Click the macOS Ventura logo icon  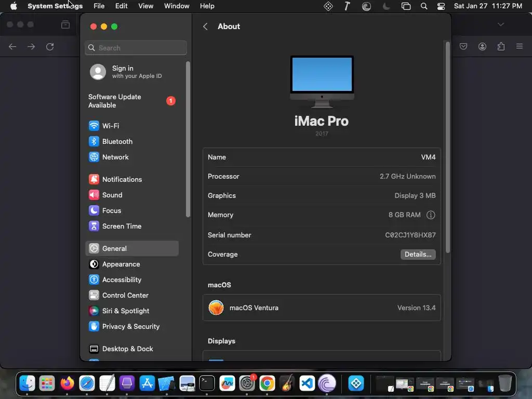pyautogui.click(x=216, y=308)
